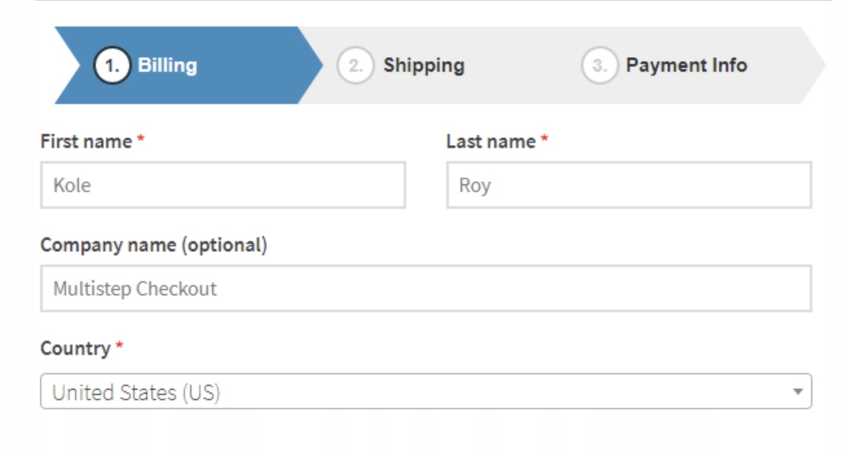Click the step 3 number circle
This screenshot has width=868, height=450.
(x=599, y=66)
